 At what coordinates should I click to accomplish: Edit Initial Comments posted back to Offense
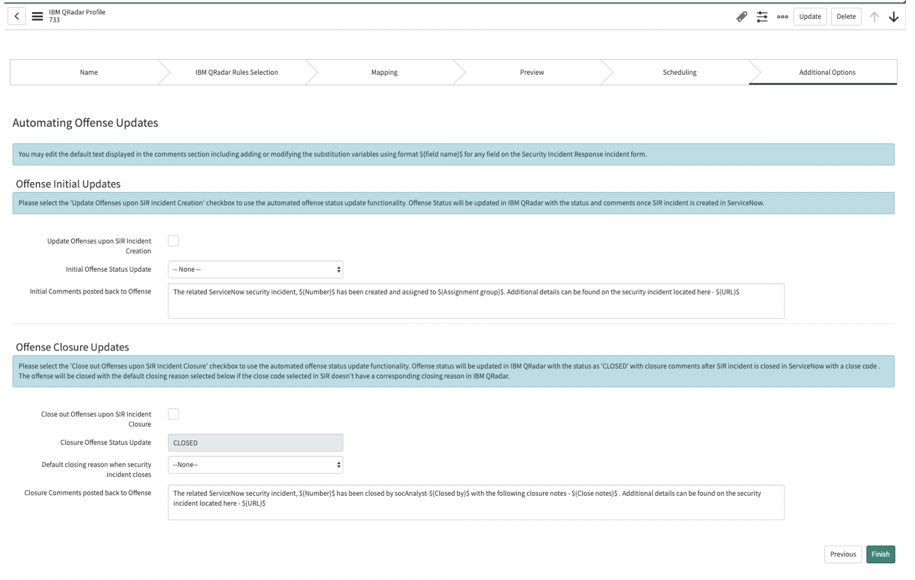point(476,301)
